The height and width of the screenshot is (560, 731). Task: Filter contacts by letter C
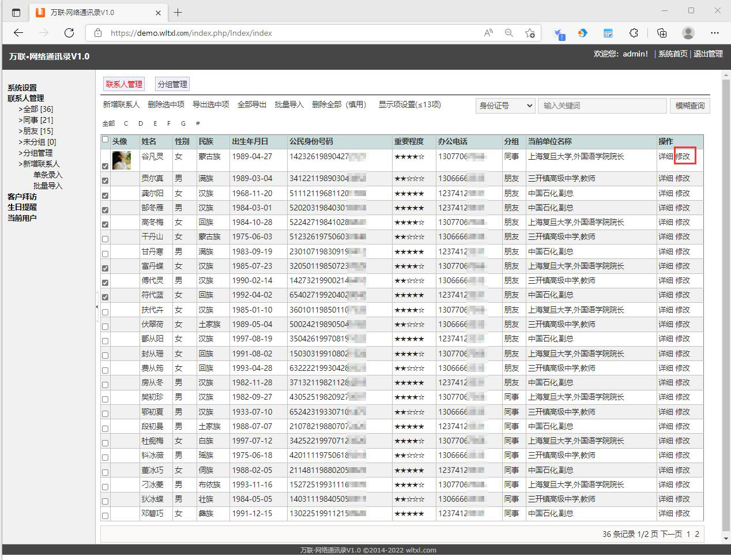pos(126,123)
